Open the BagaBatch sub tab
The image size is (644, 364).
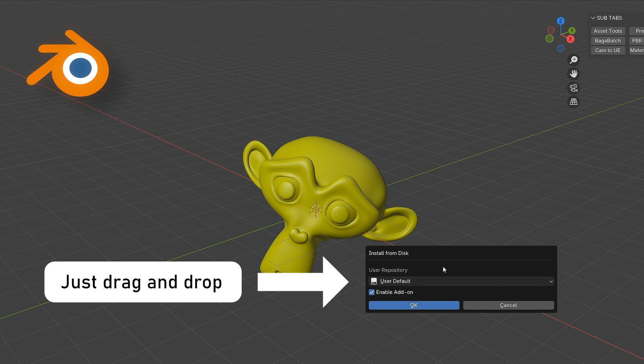tap(608, 41)
